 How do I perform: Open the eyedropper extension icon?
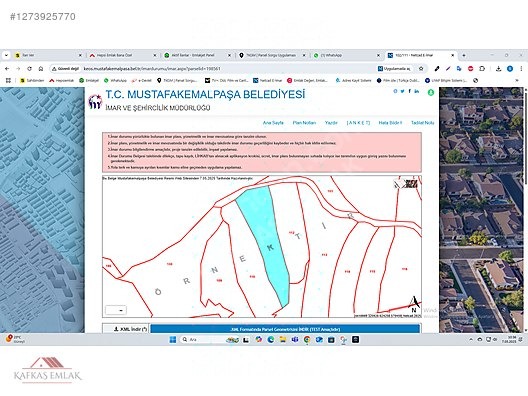pos(437,69)
